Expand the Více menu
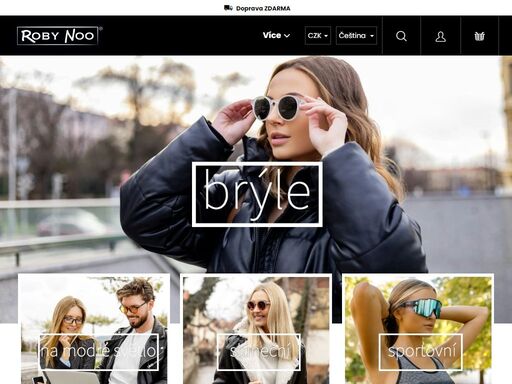This screenshot has width=512, height=384. point(276,35)
